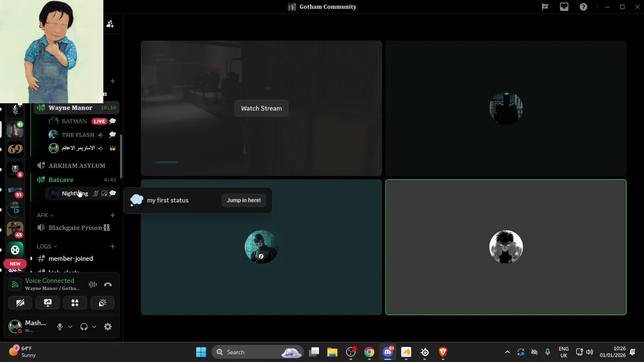Open Task View on the taskbar
This screenshot has height=362, width=644.
click(314, 352)
